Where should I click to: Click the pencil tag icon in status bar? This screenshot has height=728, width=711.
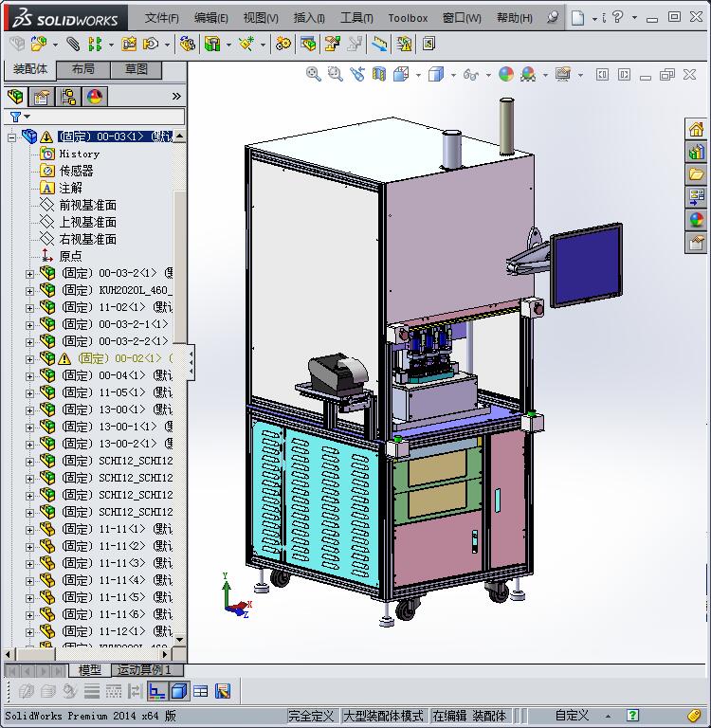pyautogui.click(x=693, y=716)
